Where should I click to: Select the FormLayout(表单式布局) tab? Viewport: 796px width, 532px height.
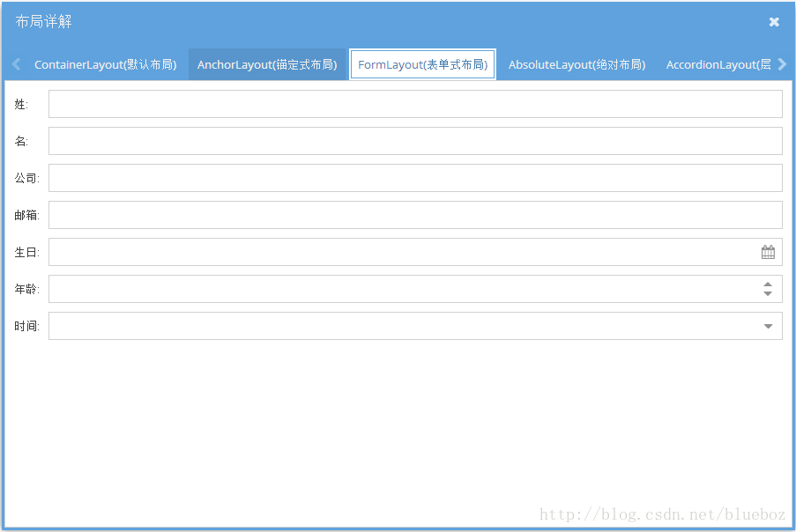pyautogui.click(x=422, y=65)
